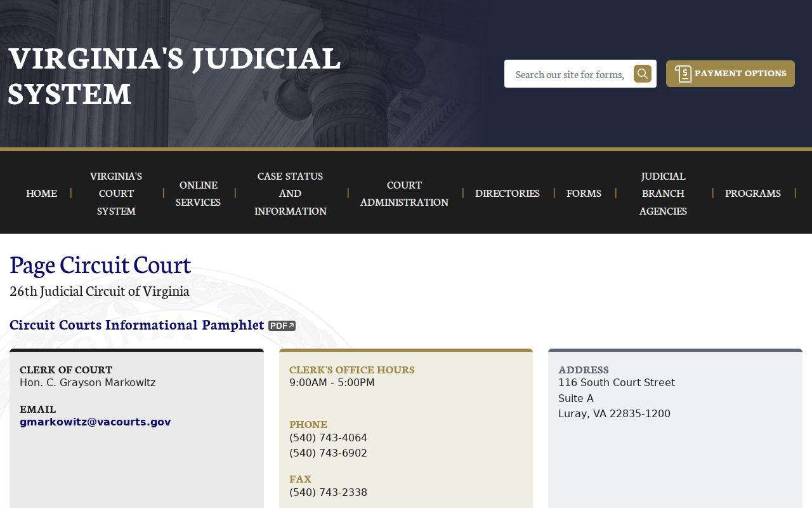
Task: Click clerk name Hon. C. Grayson Markowitz
Action: click(88, 382)
